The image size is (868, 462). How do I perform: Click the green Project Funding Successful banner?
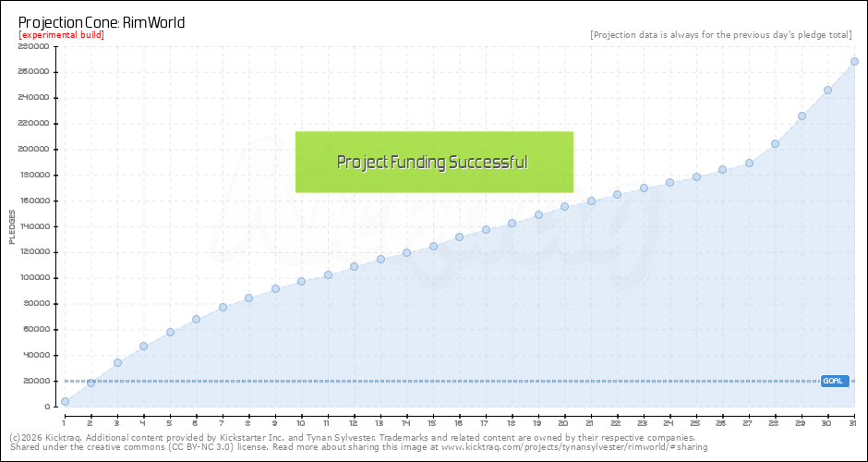(x=434, y=162)
